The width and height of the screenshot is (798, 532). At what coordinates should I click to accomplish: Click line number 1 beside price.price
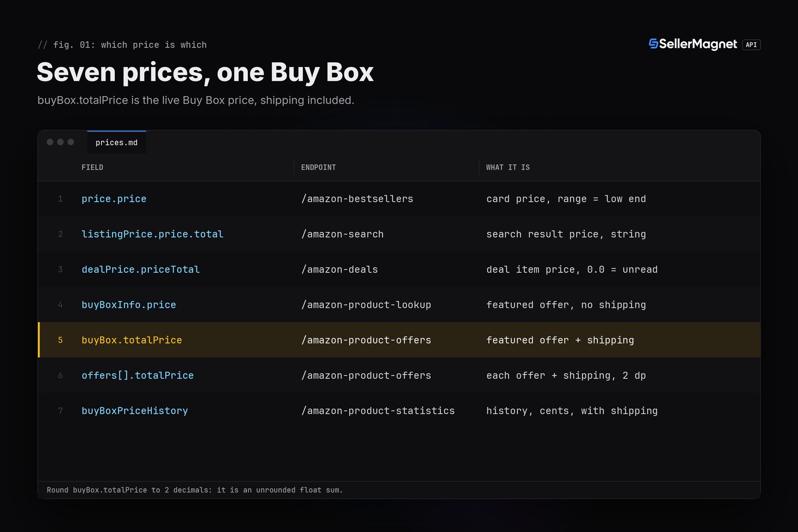coord(60,199)
